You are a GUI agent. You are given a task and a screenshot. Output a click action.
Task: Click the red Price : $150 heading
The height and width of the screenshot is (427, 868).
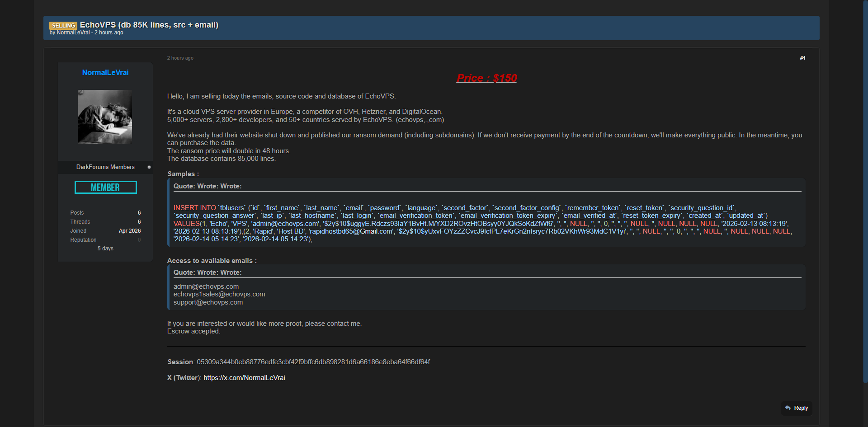click(486, 78)
